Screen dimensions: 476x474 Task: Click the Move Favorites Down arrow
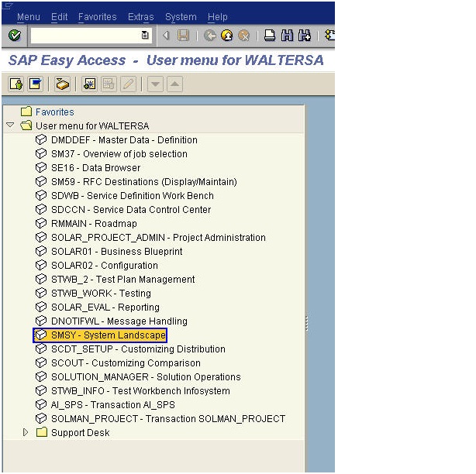[x=155, y=84]
